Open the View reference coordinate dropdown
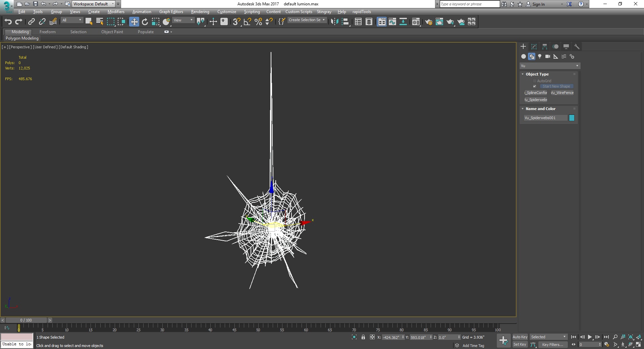This screenshot has width=644, height=349. pos(183,20)
